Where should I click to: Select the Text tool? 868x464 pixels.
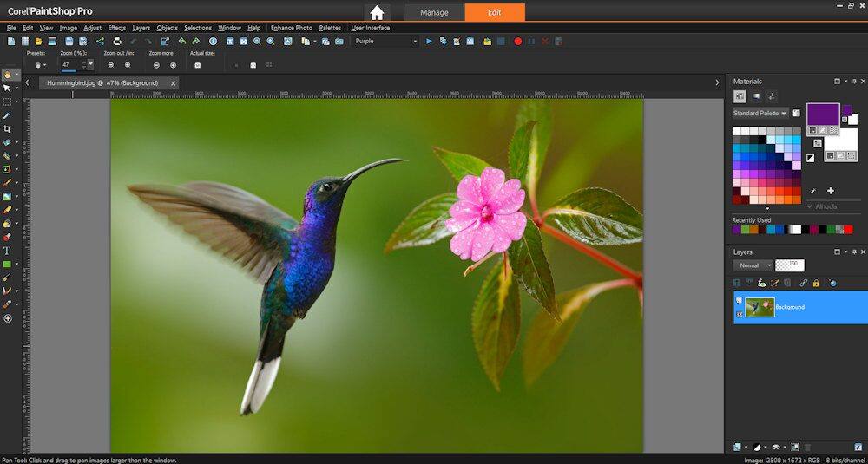7,251
